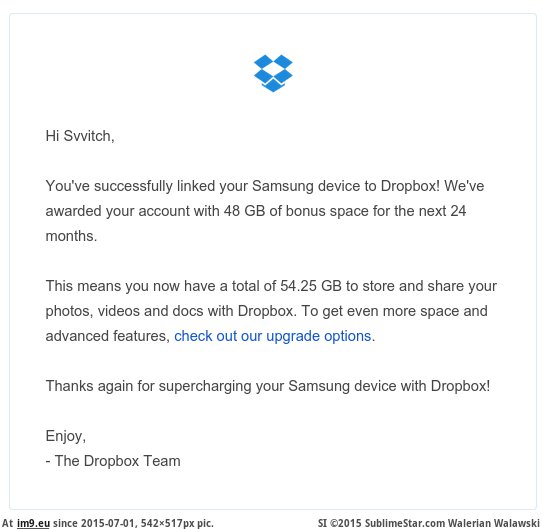The height and width of the screenshot is (529, 542).
Task: Click the 'since 2015-07-01' footer text
Action: [94, 523]
